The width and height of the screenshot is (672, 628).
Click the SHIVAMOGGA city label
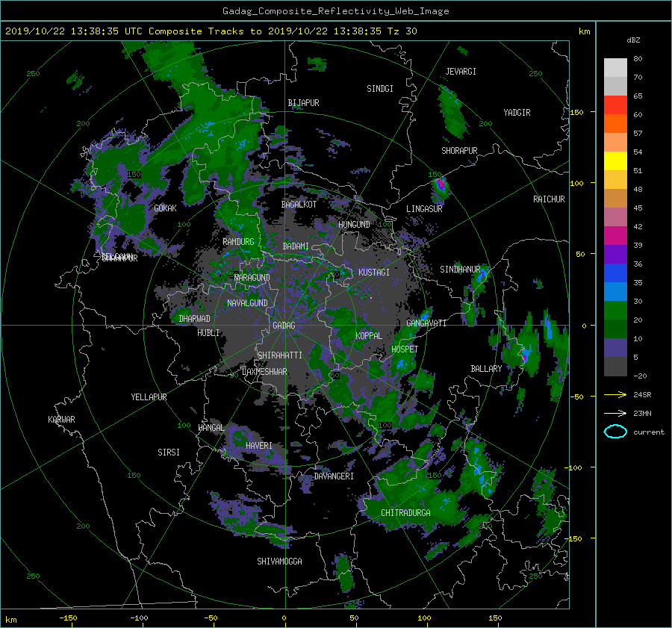[x=279, y=562]
